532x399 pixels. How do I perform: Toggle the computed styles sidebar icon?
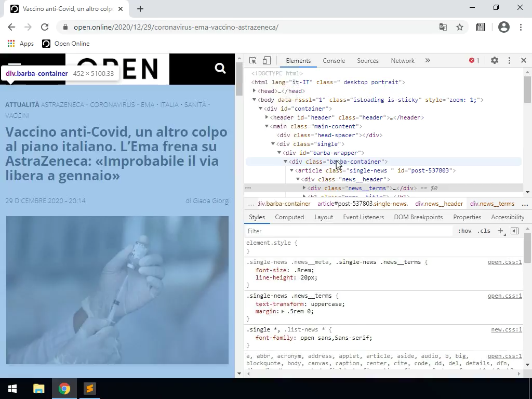[x=515, y=231]
